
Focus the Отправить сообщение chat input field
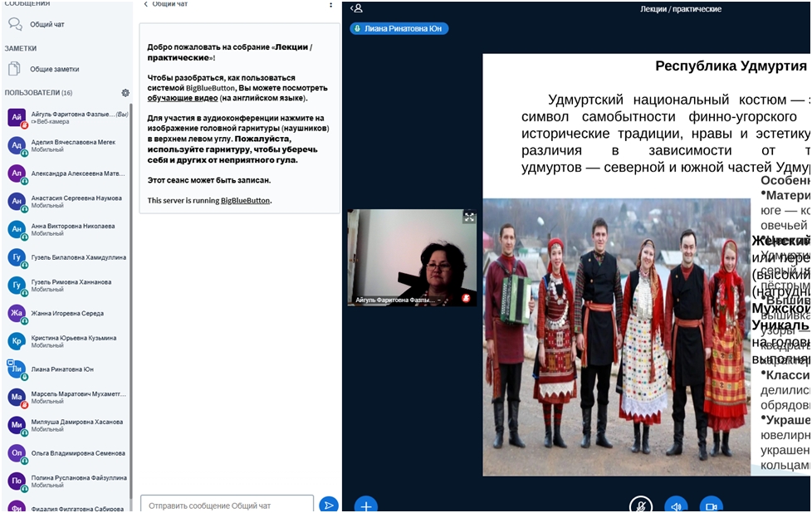(x=227, y=505)
